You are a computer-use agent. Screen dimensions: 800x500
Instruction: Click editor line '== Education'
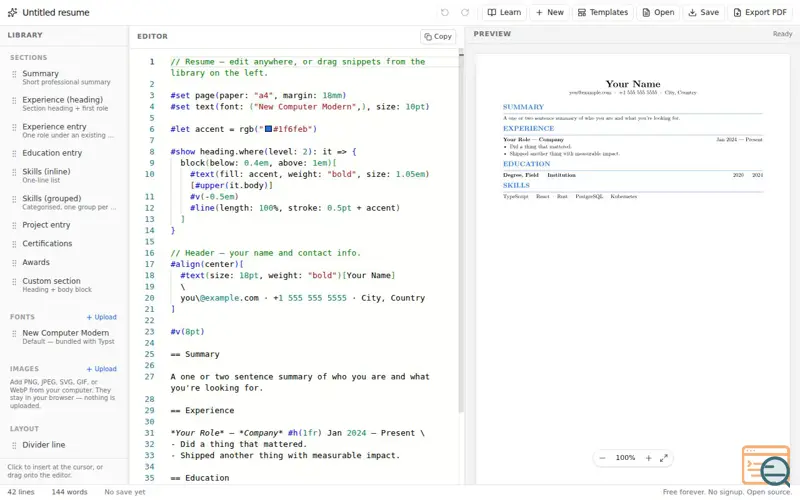pos(200,478)
